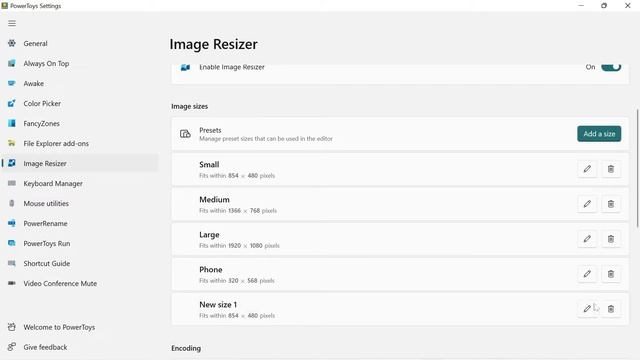The height and width of the screenshot is (360, 640).
Task: Click the Large preset name
Action: [x=209, y=235]
